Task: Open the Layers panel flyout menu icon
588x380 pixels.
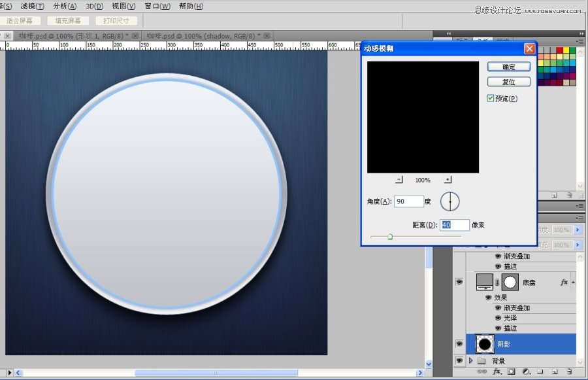Action: pyautogui.click(x=580, y=218)
